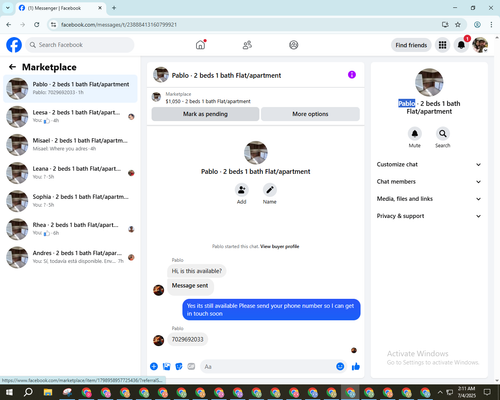Screen dimensions: 500x400
Task: Open the Leesa conversation in list
Action: point(70,117)
